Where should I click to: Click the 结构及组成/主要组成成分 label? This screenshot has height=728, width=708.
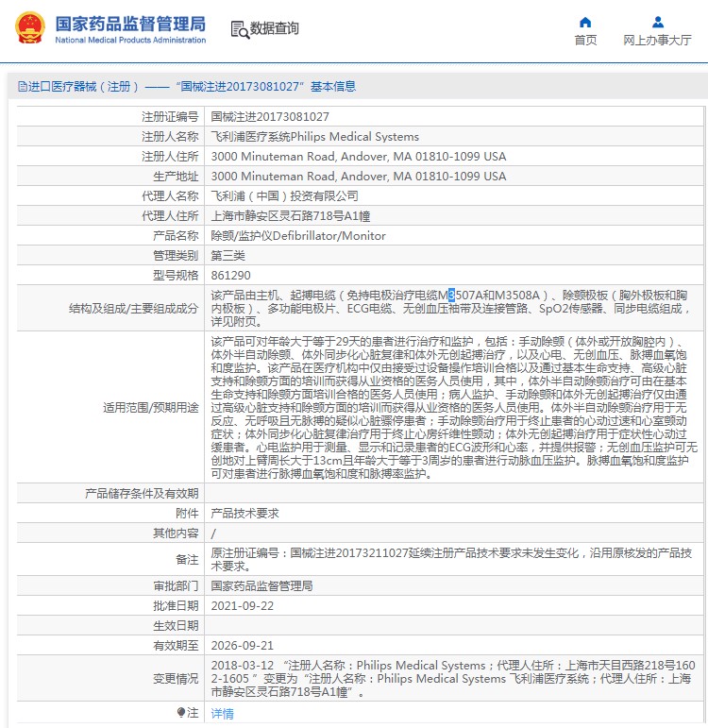(x=134, y=308)
